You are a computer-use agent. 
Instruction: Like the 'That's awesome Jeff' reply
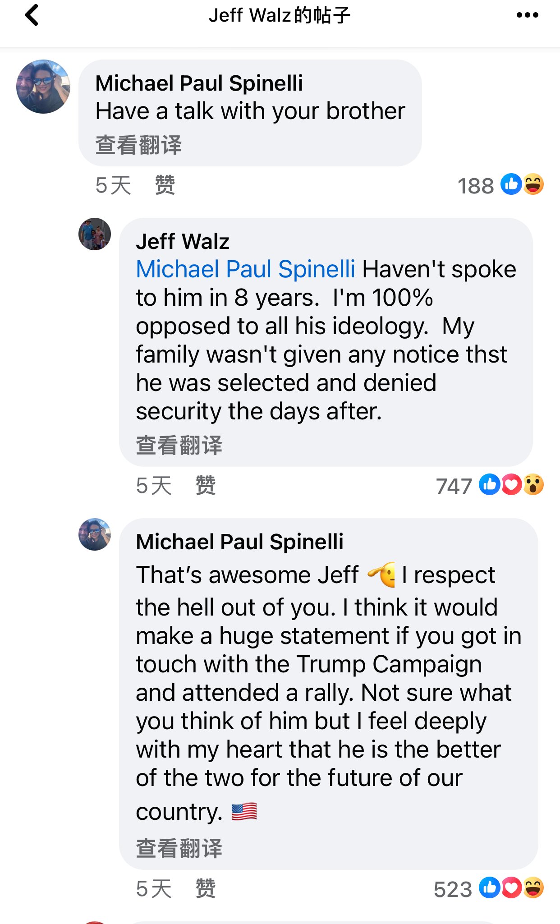pos(206,888)
